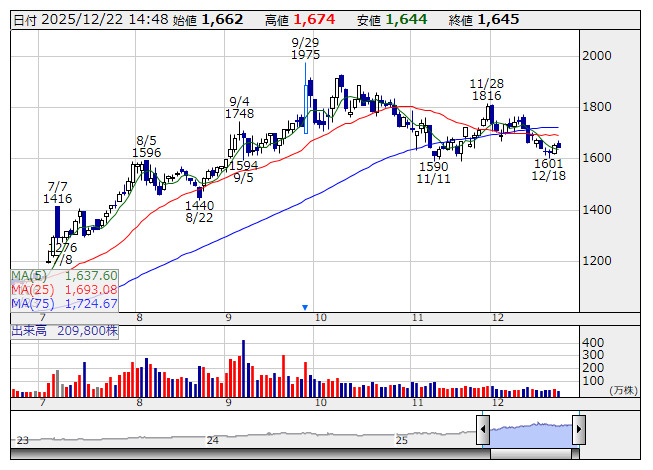The image size is (653, 470).
Task: Click the 出来高 209,800株 volume label
Action: (65, 331)
